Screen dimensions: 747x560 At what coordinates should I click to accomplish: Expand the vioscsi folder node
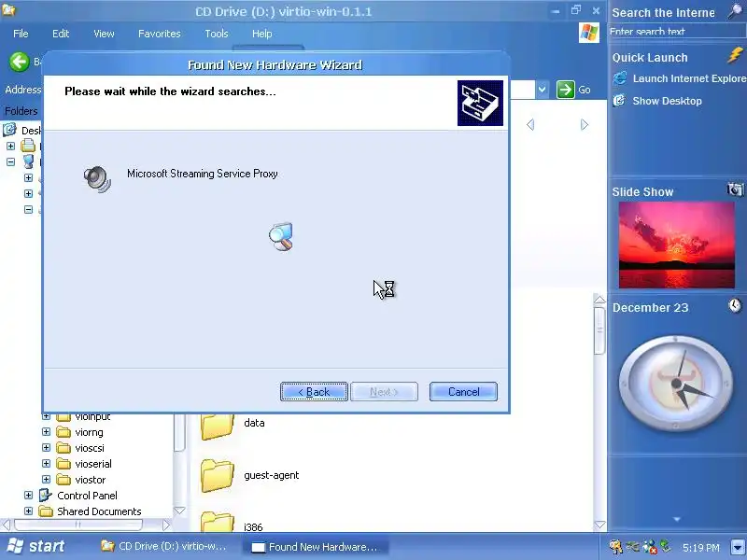pos(46,448)
